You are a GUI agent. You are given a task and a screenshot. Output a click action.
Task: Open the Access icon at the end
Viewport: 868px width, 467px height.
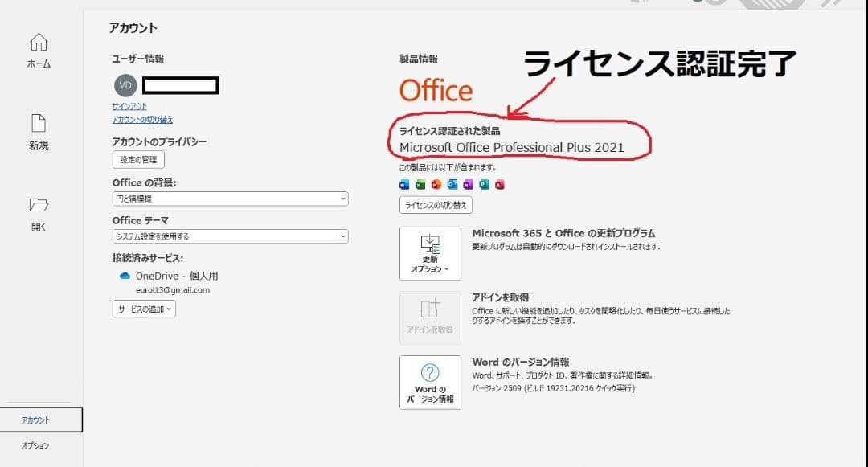499,185
